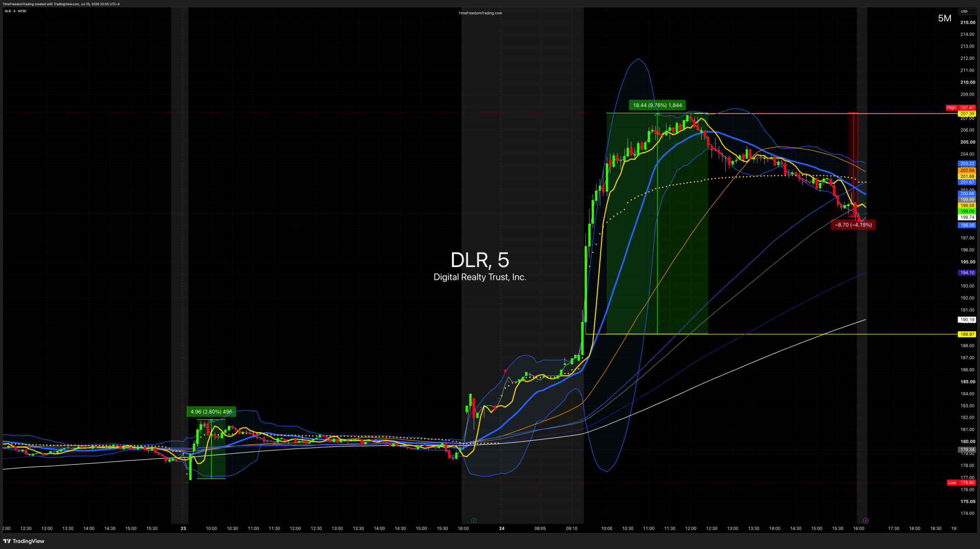Click the green 199.08 price tag
980x549 pixels.
click(x=967, y=211)
